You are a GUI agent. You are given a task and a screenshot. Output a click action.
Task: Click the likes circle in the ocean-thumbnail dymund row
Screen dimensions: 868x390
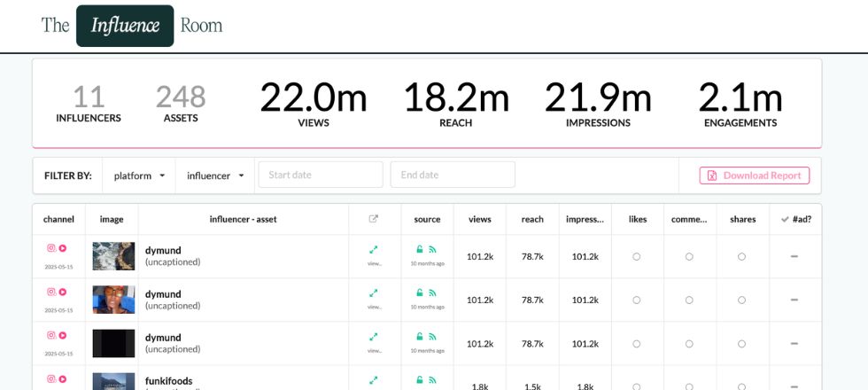(x=637, y=256)
